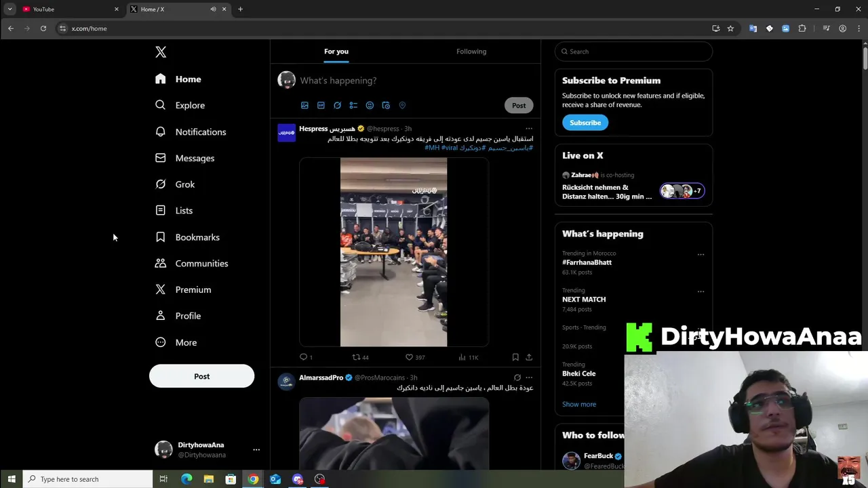Open Messages in sidebar
868x488 pixels.
(x=184, y=158)
